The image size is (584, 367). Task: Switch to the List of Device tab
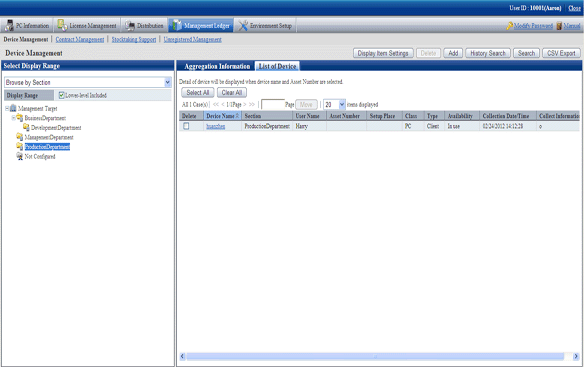click(277, 66)
